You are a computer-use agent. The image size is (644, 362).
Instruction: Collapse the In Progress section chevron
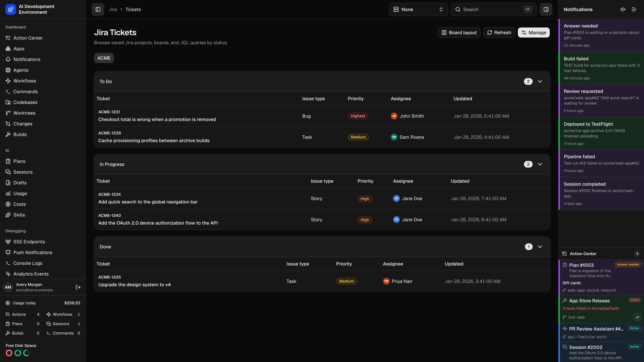coord(540,164)
